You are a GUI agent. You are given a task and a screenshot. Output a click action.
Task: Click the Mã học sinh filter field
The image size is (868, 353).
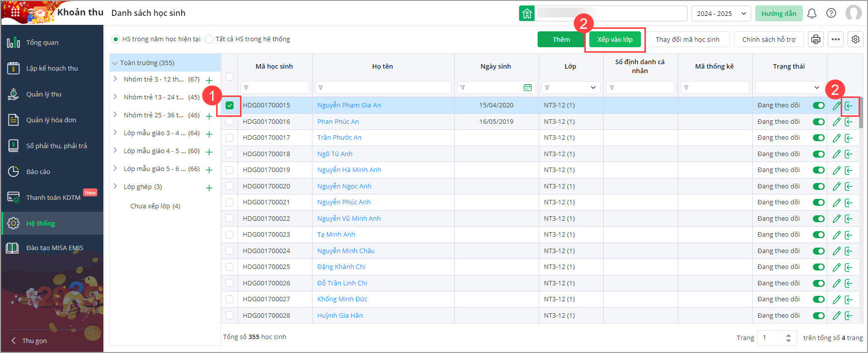click(275, 88)
